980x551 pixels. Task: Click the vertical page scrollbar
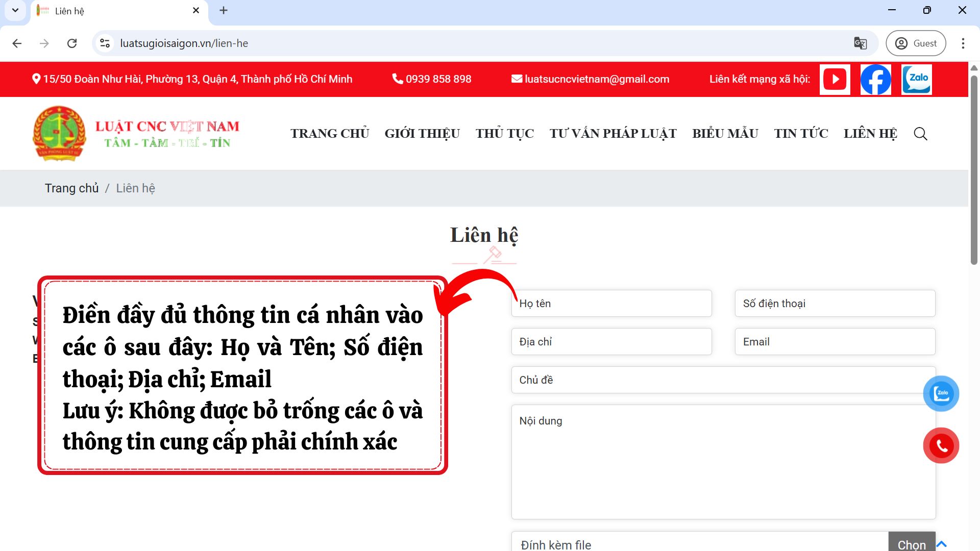click(x=973, y=171)
